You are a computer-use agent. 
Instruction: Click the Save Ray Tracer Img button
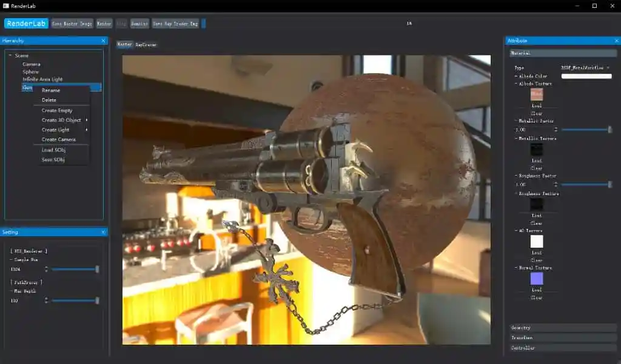(x=175, y=24)
